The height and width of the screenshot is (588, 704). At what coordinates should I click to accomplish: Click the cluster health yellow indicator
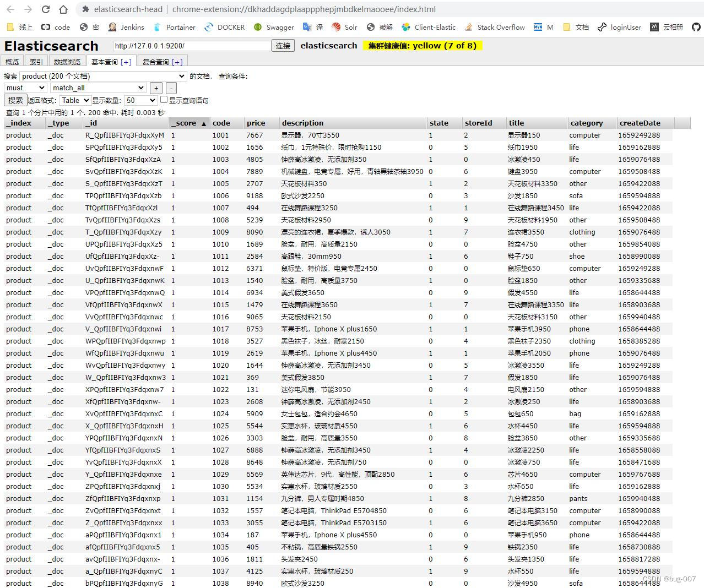(x=423, y=46)
